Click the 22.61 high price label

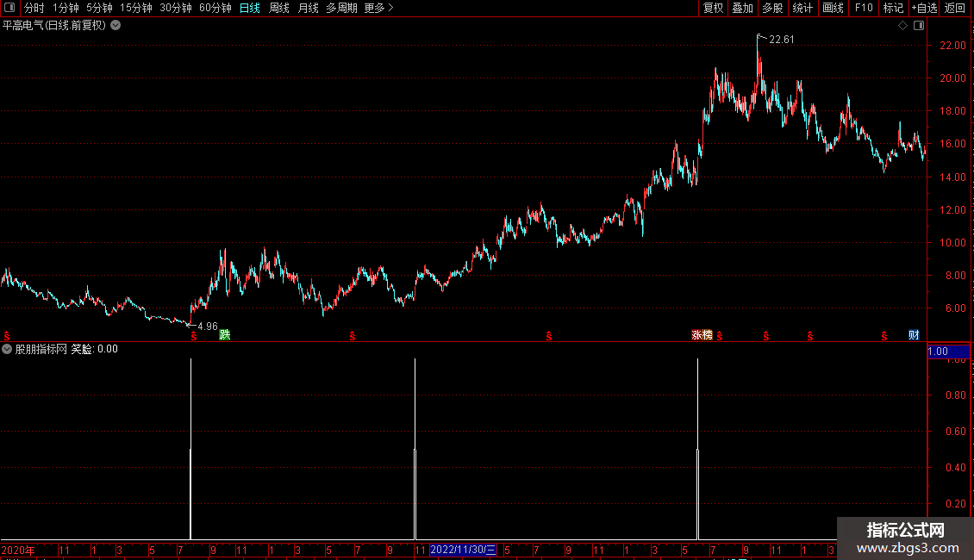[x=782, y=39]
